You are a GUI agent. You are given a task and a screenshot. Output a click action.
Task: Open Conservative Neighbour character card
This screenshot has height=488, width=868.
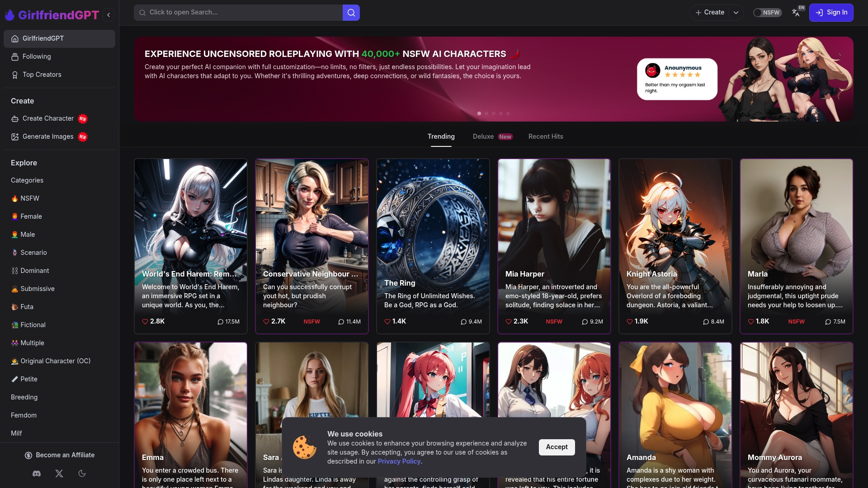point(312,246)
